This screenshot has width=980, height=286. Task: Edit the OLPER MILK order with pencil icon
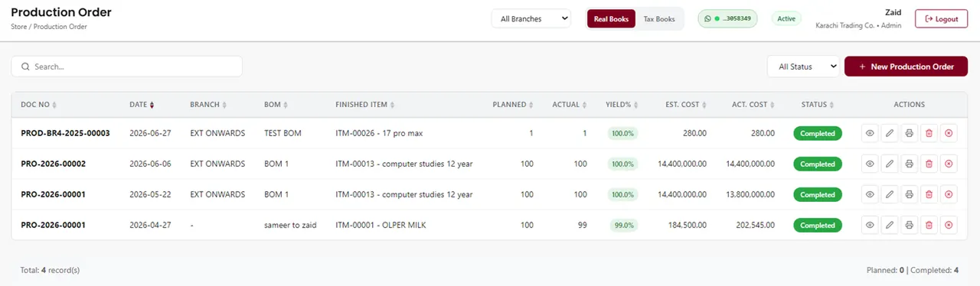coord(890,225)
